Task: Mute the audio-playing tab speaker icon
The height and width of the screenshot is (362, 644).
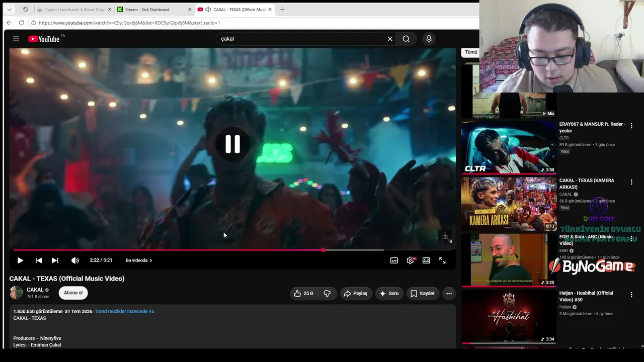Action: click(x=208, y=10)
